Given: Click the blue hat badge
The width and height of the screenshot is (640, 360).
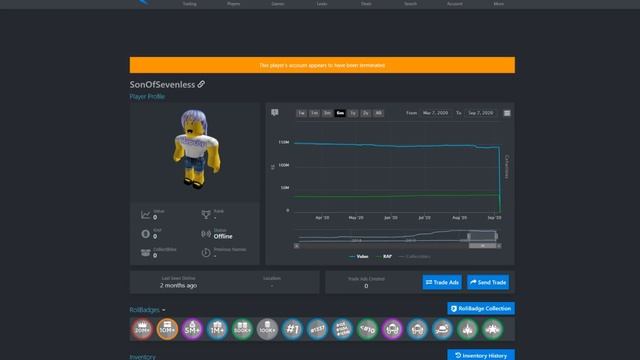Looking at the screenshot, I should 442,329.
